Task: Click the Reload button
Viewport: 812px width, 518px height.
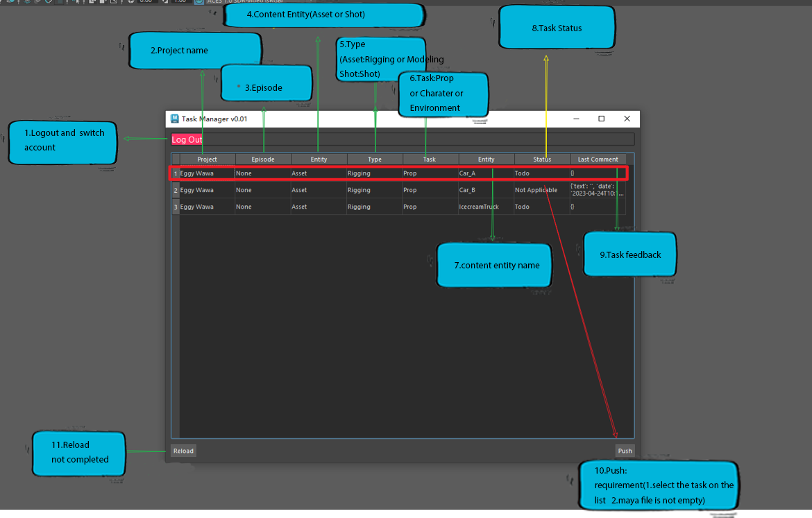Action: 183,451
